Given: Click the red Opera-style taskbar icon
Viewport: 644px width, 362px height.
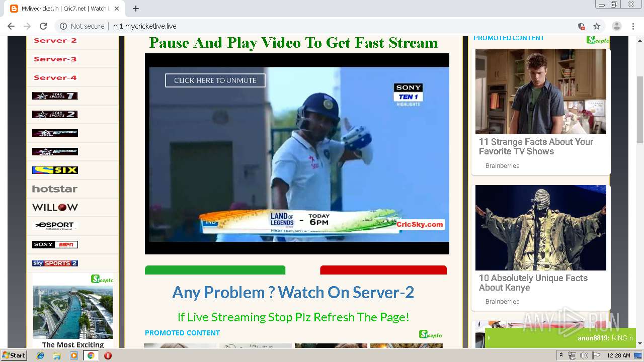Looking at the screenshot, I should click(x=108, y=355).
